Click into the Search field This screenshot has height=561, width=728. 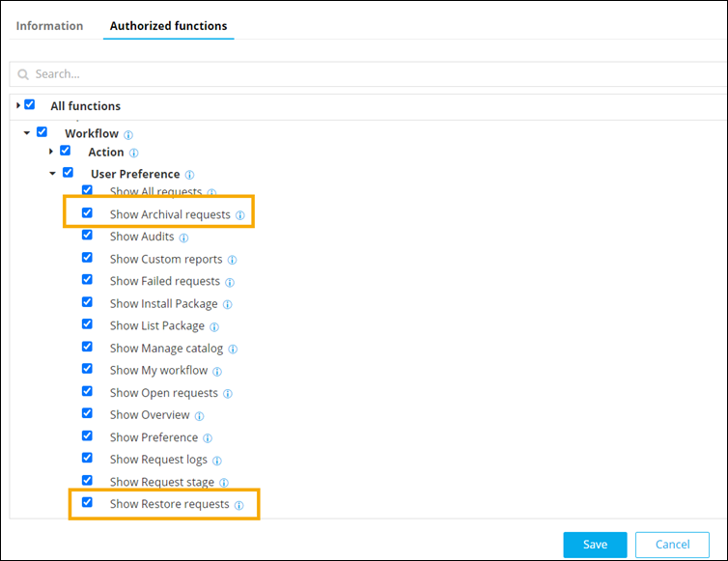click(368, 74)
